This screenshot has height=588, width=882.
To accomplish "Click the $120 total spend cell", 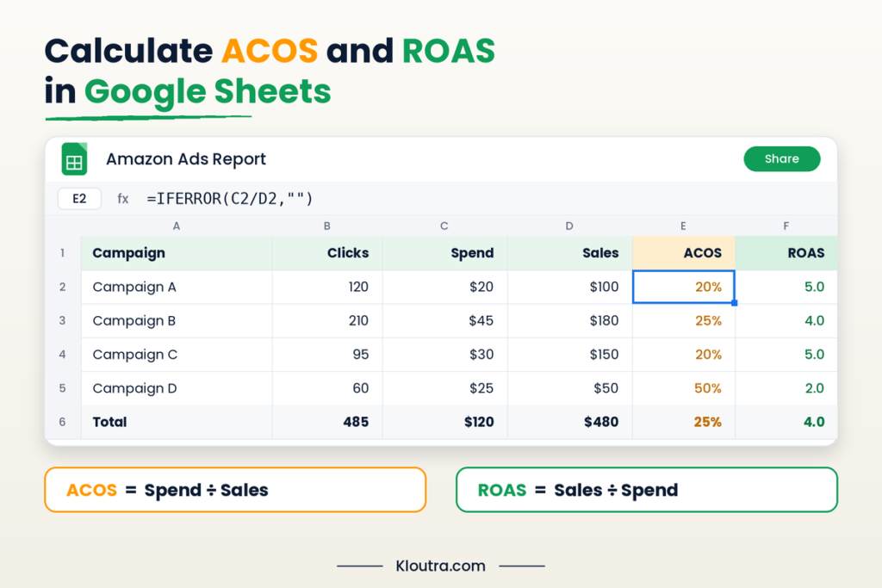I will pyautogui.click(x=445, y=422).
